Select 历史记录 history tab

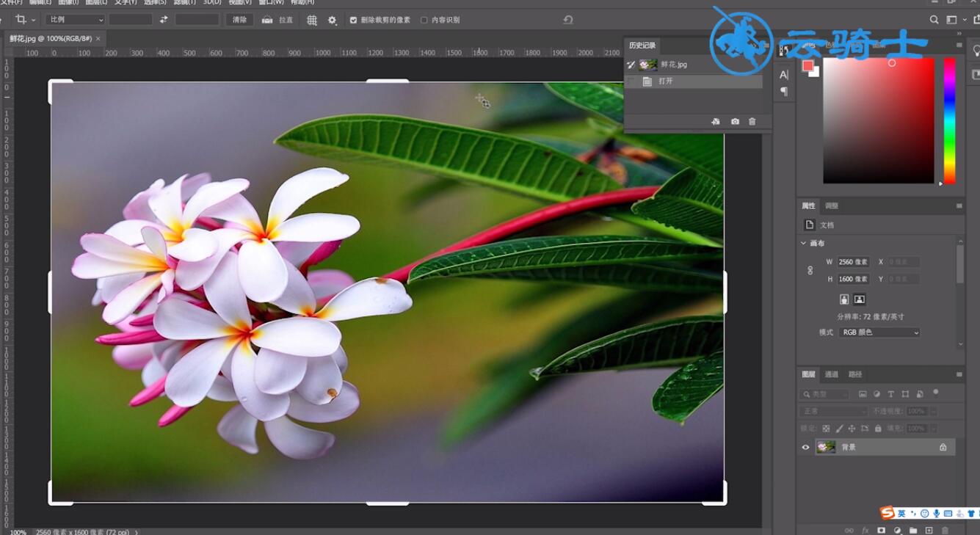point(642,46)
